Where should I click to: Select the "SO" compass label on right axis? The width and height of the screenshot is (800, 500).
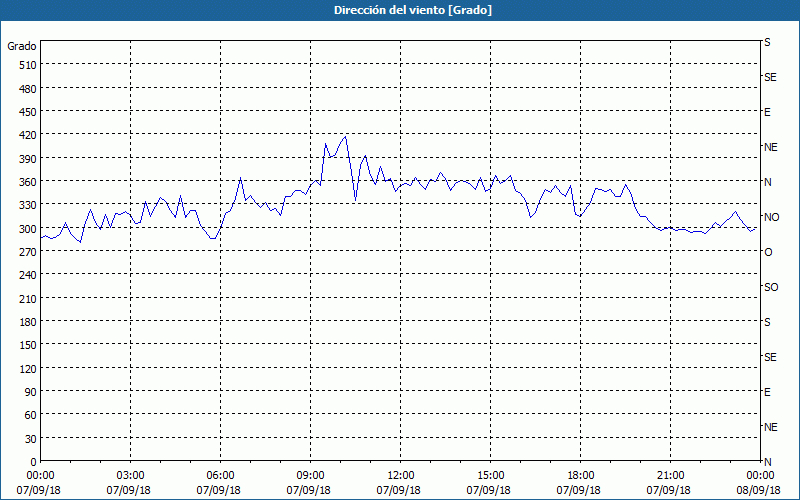771,287
